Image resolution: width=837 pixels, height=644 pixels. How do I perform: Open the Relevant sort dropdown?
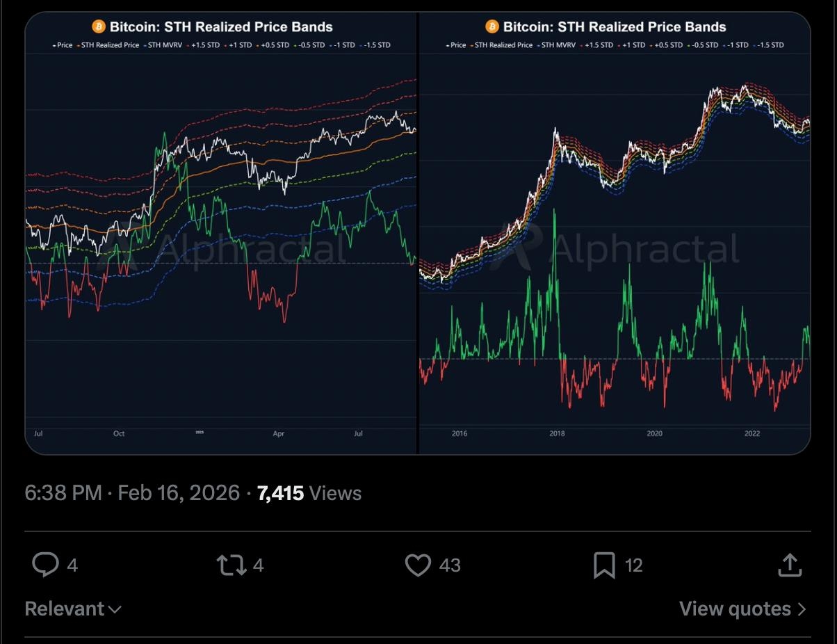72,609
